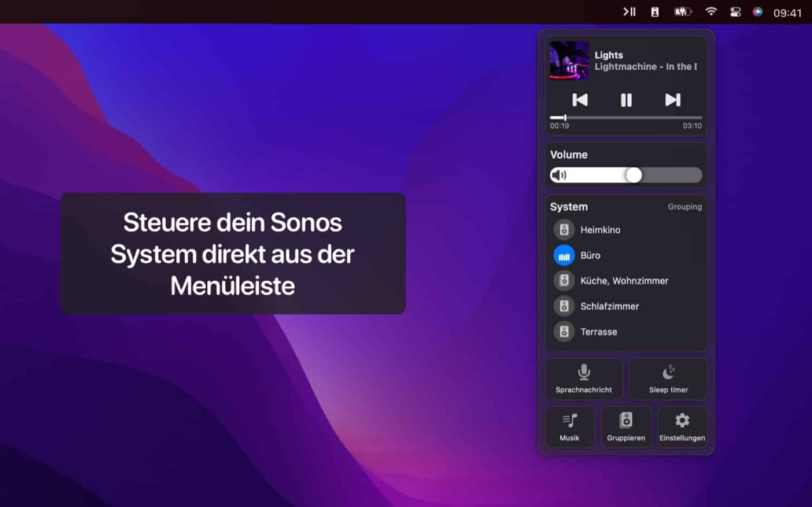Skip to previous track
This screenshot has width=812, height=507.
(580, 100)
